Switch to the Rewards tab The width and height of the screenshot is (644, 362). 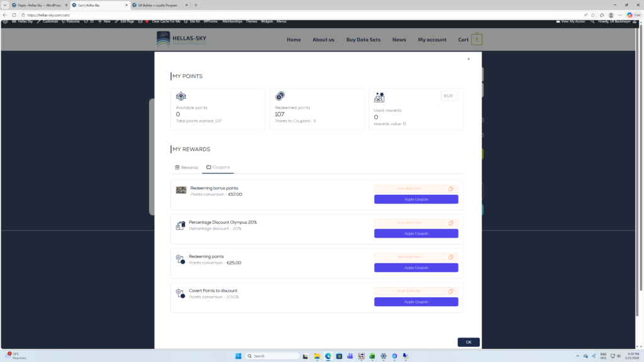(186, 167)
